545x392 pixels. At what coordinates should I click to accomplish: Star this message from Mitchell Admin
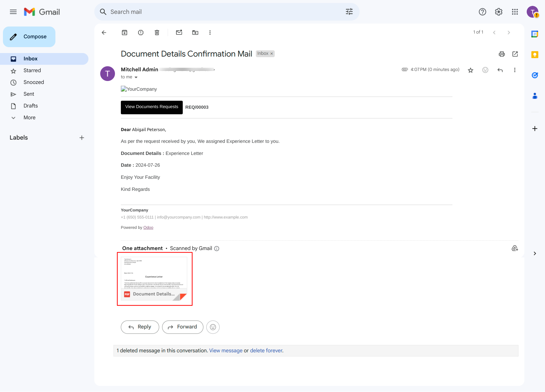pyautogui.click(x=471, y=70)
